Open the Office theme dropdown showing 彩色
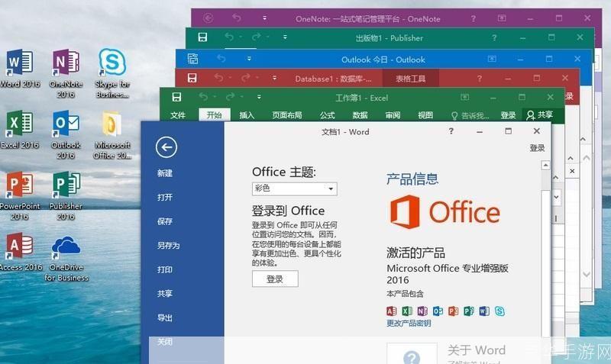Screen dimensions: 611x364 point(294,188)
